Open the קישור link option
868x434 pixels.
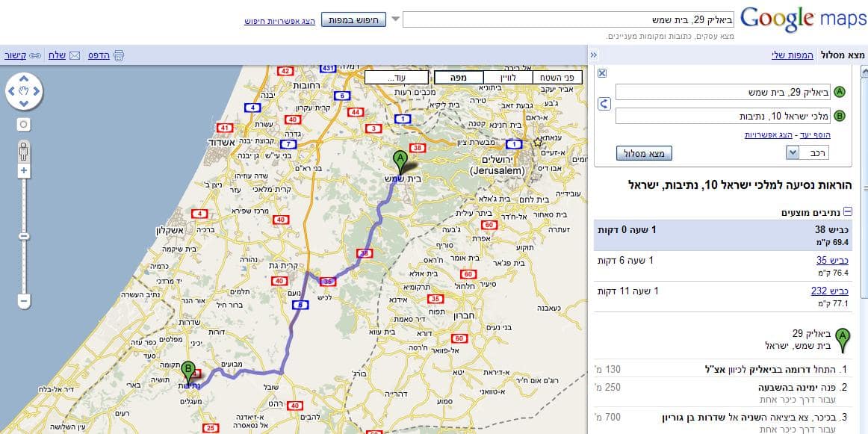click(x=15, y=55)
